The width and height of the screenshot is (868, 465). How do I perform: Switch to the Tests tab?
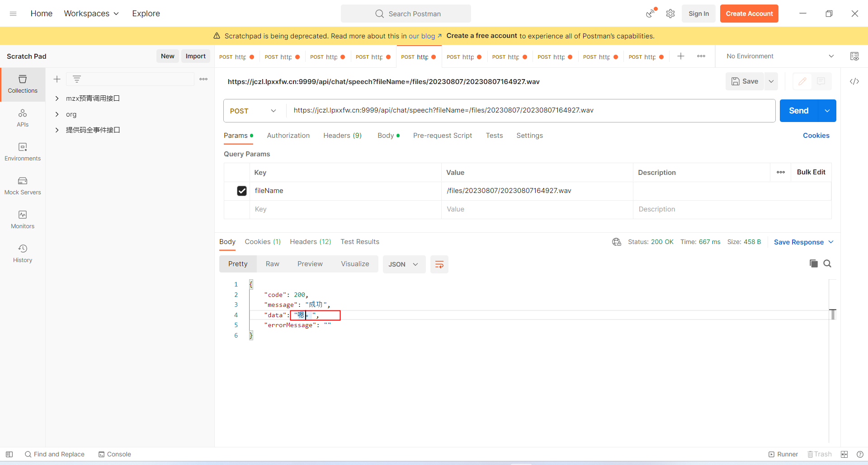click(x=494, y=136)
